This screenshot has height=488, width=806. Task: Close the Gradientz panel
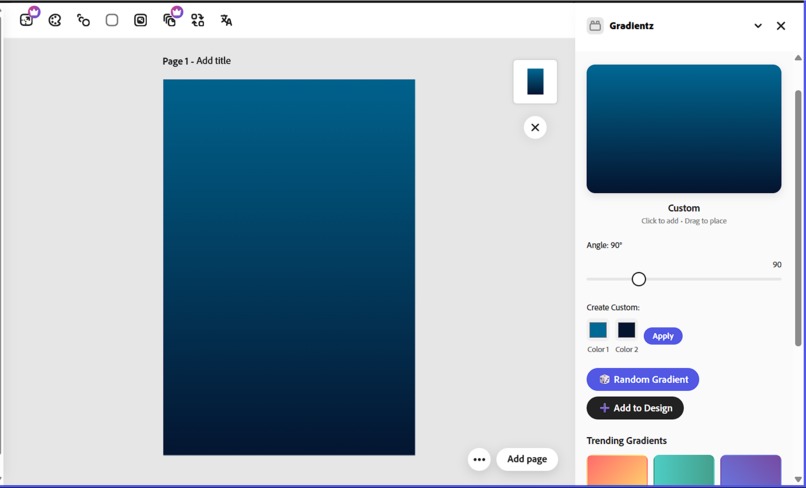[781, 26]
